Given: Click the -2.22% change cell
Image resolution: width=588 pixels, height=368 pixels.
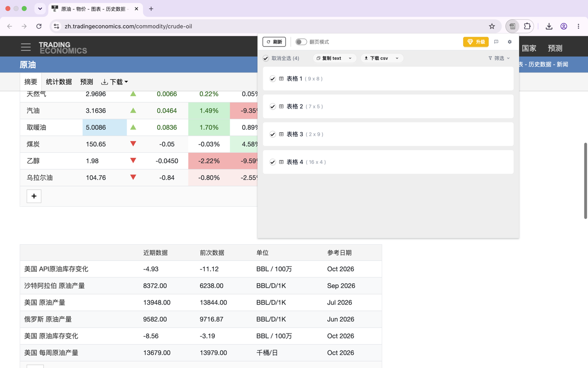Looking at the screenshot, I should pos(209,161).
